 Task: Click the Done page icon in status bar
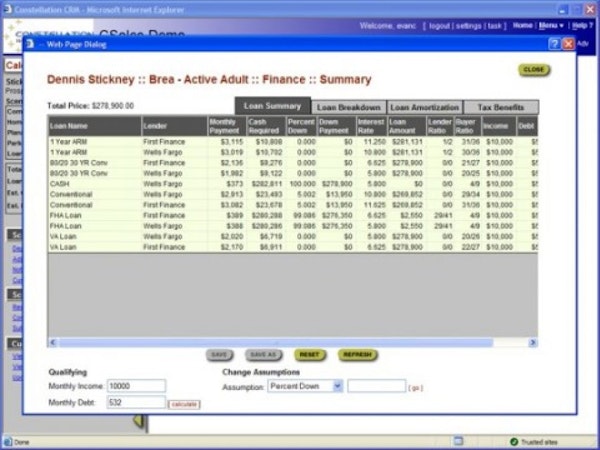click(x=8, y=442)
